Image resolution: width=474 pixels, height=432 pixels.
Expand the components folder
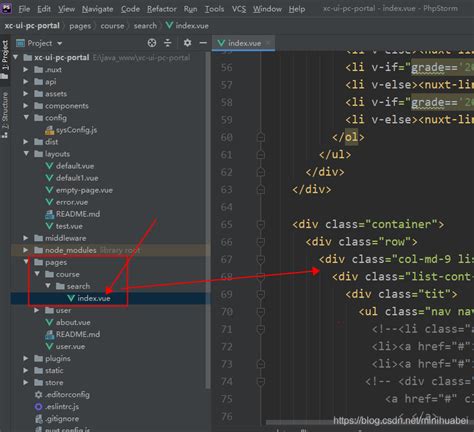[26, 106]
